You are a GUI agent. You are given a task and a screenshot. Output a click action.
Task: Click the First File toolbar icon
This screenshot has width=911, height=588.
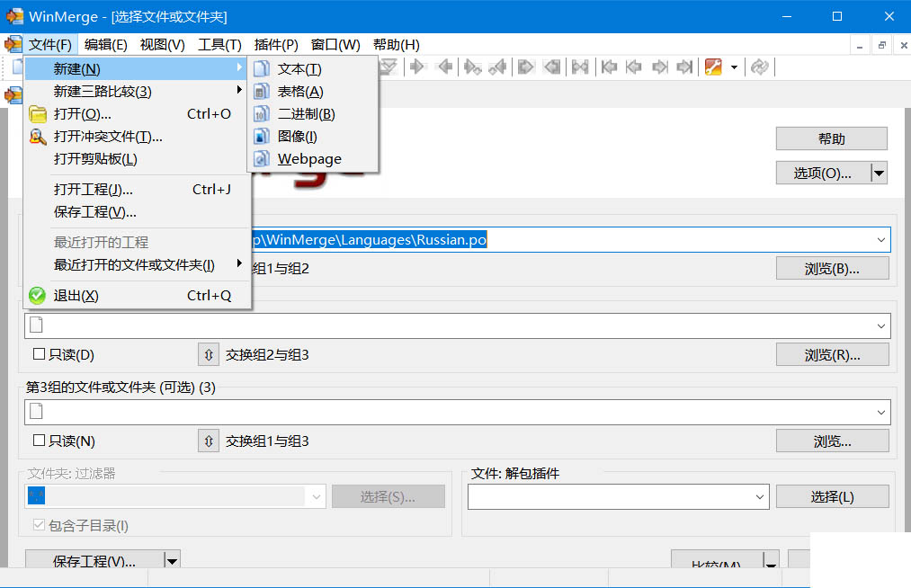(x=609, y=67)
